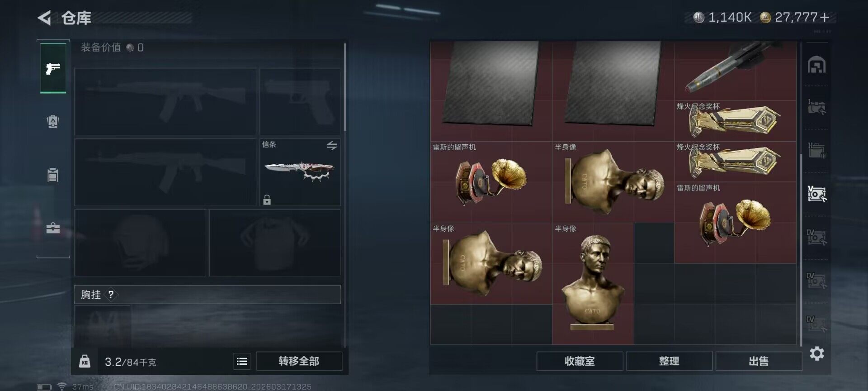Select the upright 半身像 bust item
The height and width of the screenshot is (391, 868).
(x=593, y=284)
